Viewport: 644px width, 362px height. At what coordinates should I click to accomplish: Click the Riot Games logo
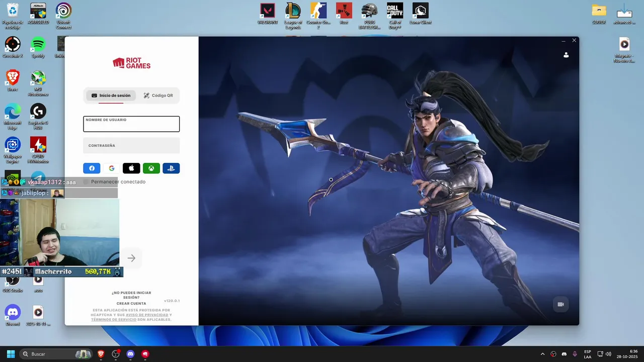click(x=131, y=63)
